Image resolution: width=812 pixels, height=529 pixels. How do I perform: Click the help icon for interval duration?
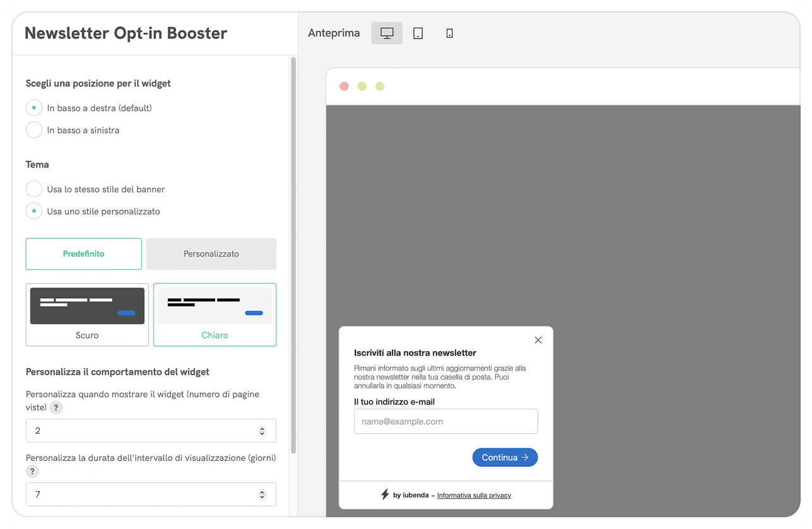32,472
